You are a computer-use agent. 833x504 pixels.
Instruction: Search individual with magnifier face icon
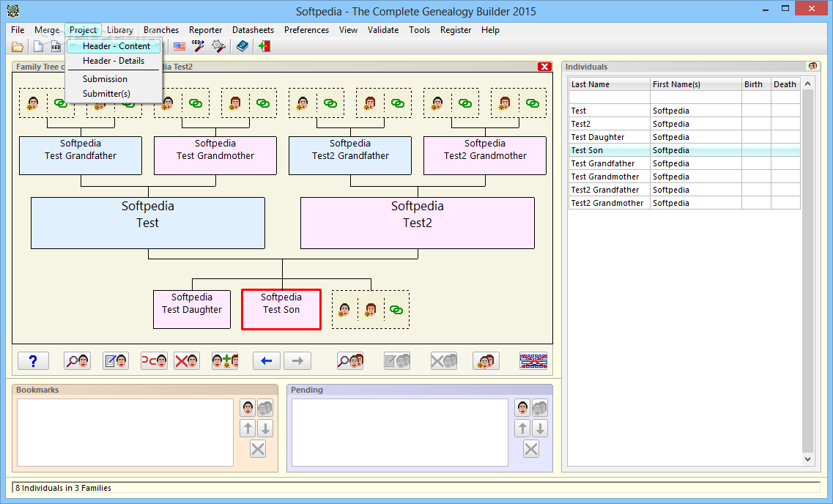[77, 361]
